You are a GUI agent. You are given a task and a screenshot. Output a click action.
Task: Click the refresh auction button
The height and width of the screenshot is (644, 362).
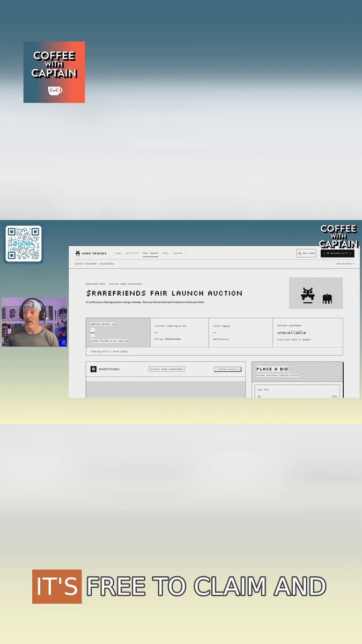[227, 369]
